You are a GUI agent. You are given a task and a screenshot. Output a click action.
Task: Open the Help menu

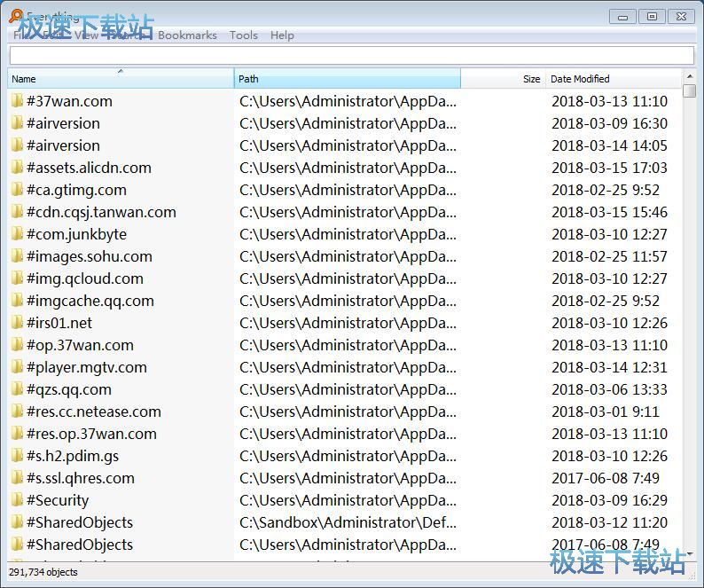pos(282,35)
